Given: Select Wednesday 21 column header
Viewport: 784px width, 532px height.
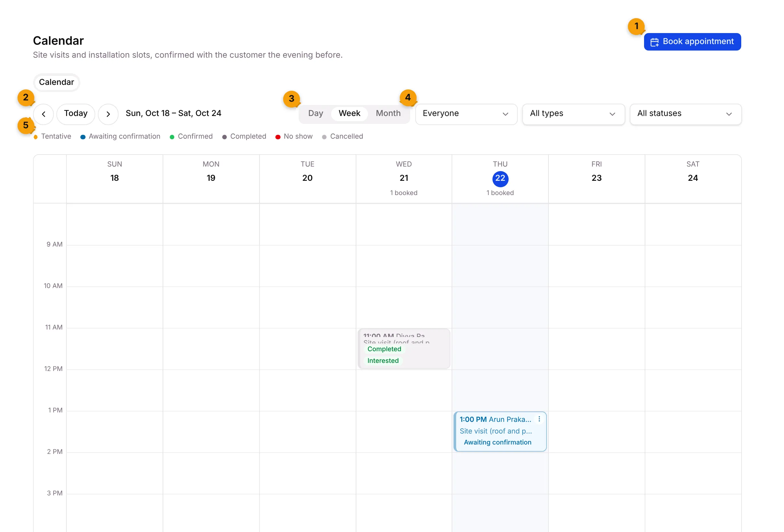Looking at the screenshot, I should pyautogui.click(x=403, y=179).
